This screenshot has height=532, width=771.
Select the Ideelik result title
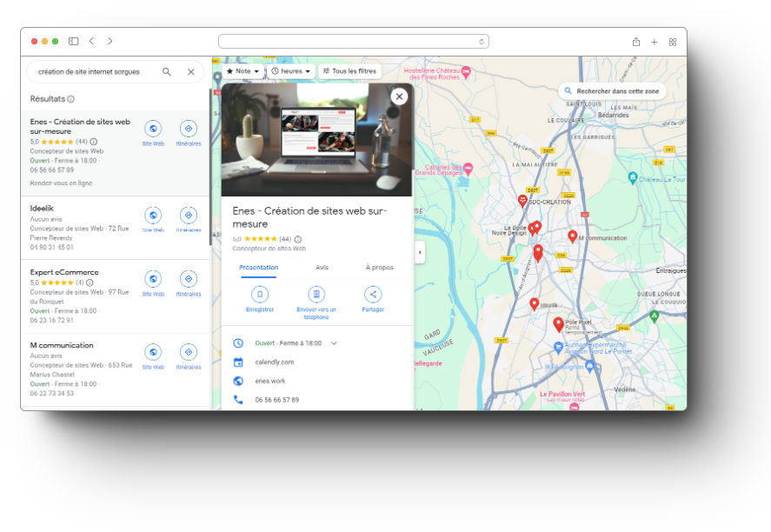click(42, 209)
